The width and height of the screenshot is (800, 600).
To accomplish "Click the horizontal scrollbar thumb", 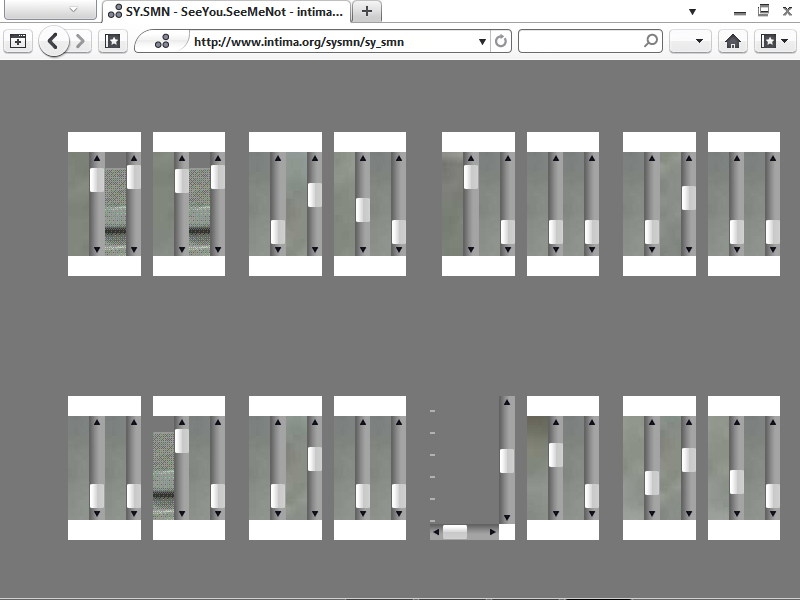I will point(455,532).
